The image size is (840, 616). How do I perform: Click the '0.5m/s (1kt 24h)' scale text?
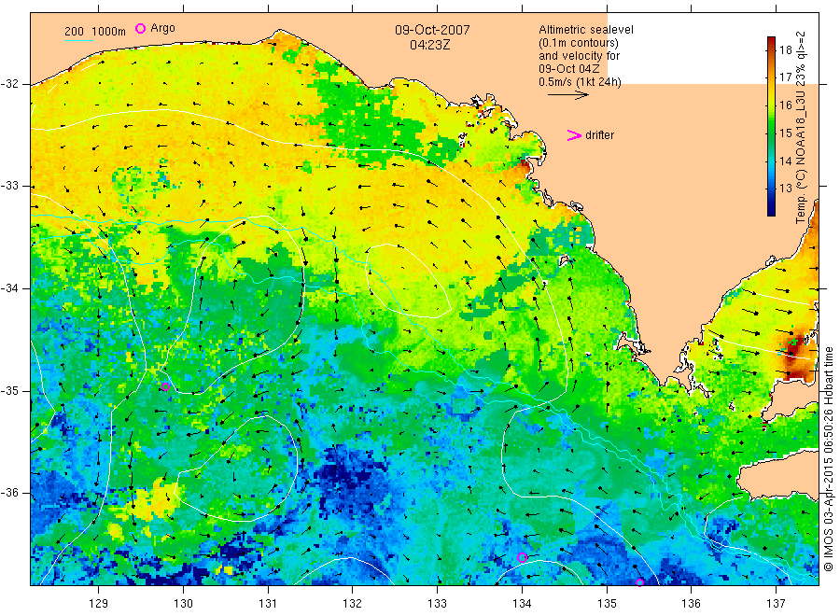pyautogui.click(x=581, y=82)
